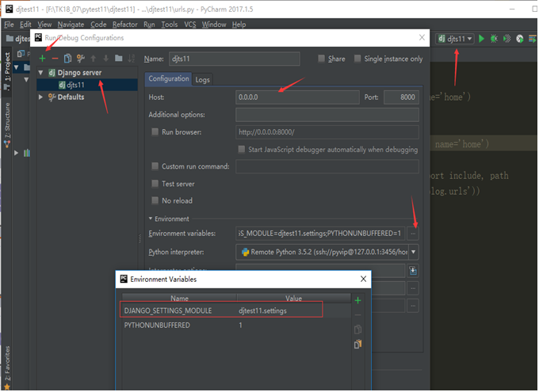Click the Custom run command text field
Image resolution: width=539 pixels, height=392 pixels.
327,166
